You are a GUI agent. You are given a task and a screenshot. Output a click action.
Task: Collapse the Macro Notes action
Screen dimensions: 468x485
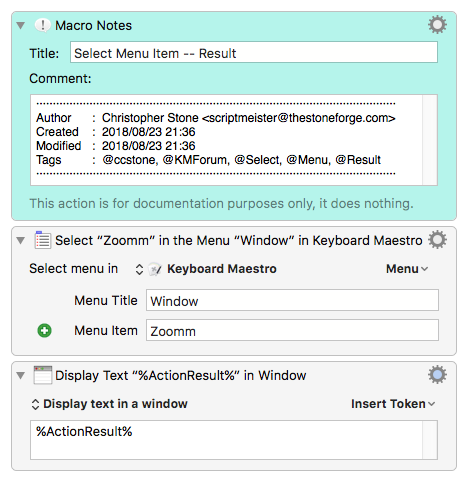click(x=21, y=26)
